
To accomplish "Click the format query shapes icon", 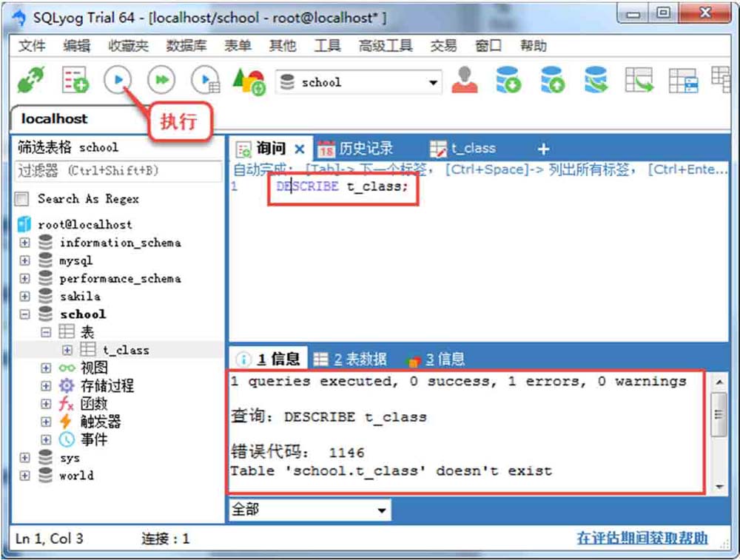I will [x=249, y=81].
